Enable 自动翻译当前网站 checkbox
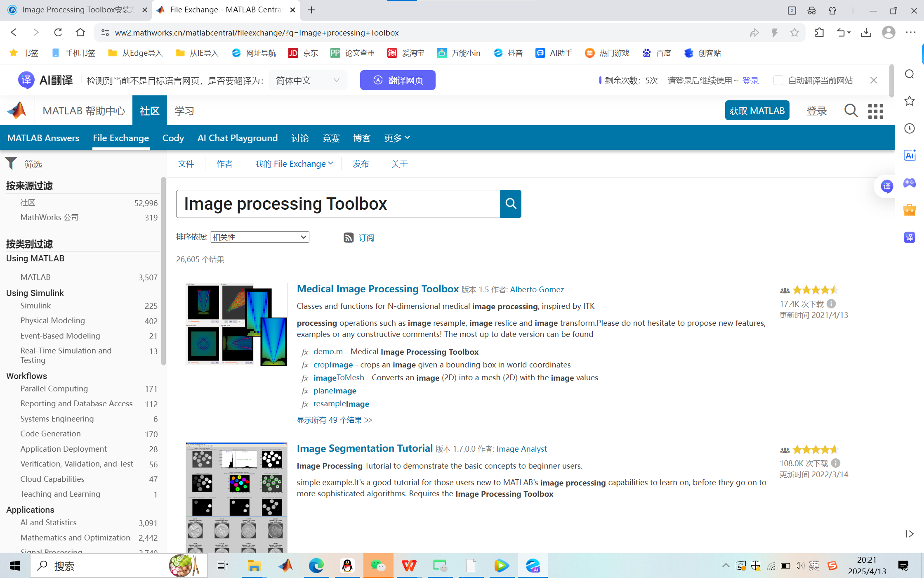The image size is (924, 578). coord(778,80)
